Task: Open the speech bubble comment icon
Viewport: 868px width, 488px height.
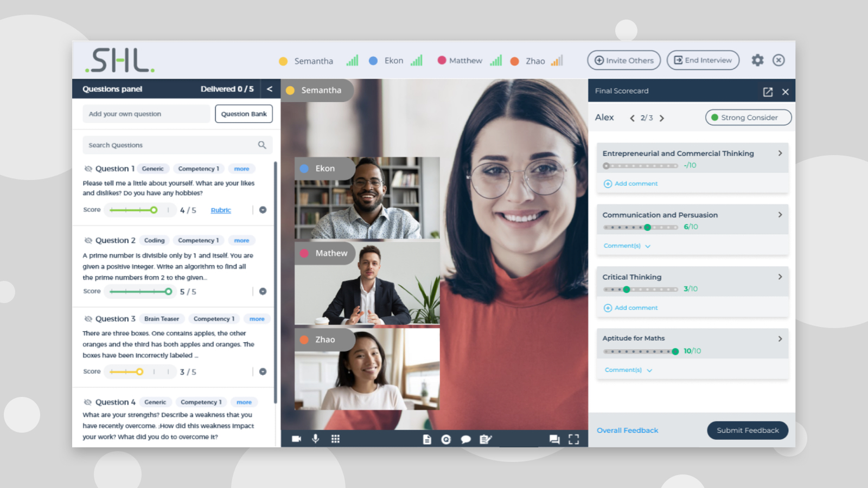Action: pyautogui.click(x=465, y=439)
